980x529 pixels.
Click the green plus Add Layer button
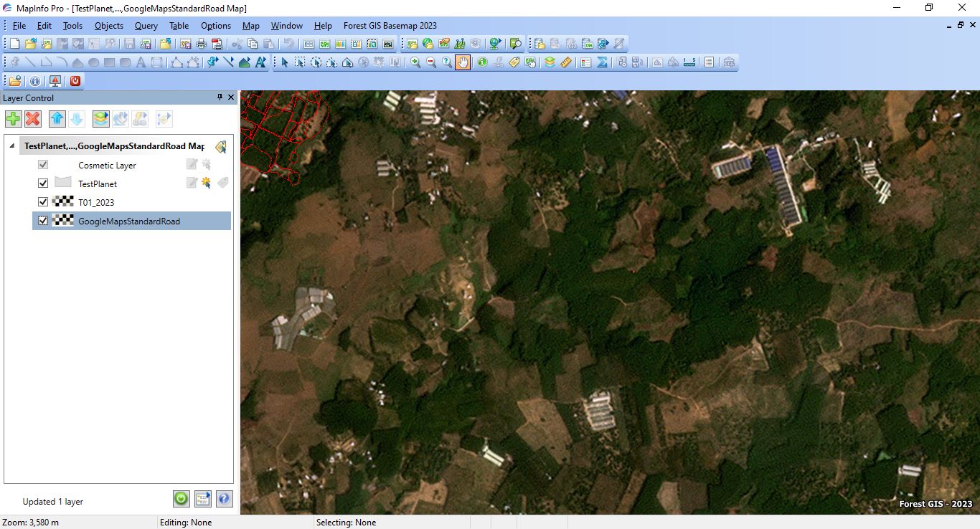click(13, 119)
